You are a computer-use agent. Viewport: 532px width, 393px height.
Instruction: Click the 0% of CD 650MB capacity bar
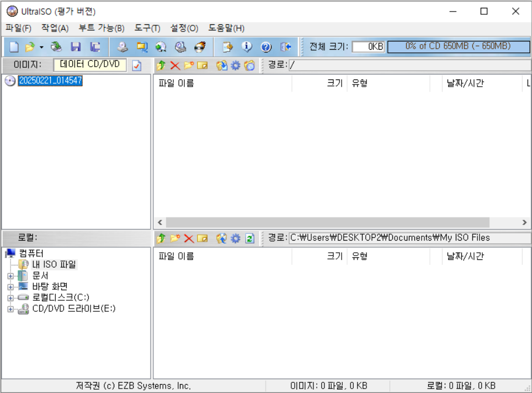click(458, 46)
